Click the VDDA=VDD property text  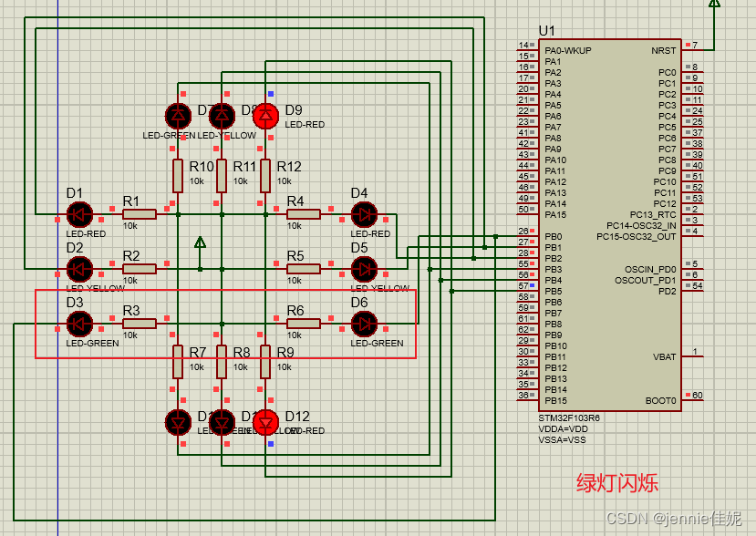click(x=564, y=429)
